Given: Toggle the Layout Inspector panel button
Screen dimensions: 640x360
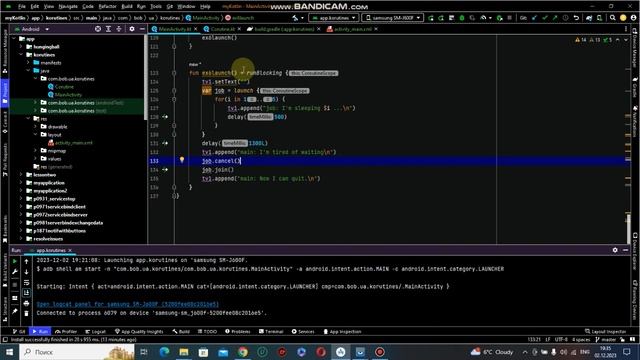Looking at the screenshot, I should pyautogui.click(x=606, y=331).
